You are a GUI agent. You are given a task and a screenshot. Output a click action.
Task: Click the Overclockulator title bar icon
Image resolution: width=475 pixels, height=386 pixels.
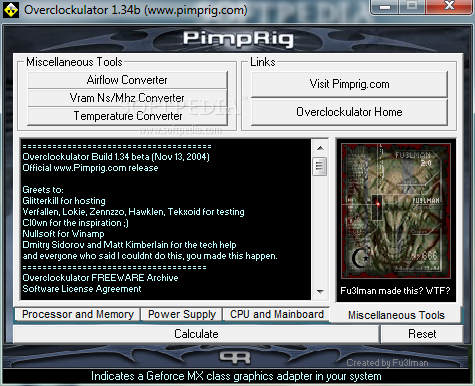click(11, 10)
